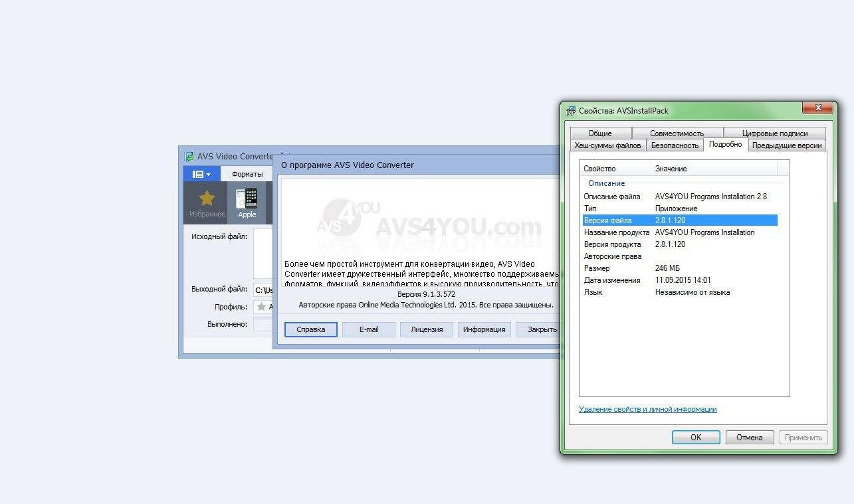Click the Закрыть button in About dialog

point(538,329)
